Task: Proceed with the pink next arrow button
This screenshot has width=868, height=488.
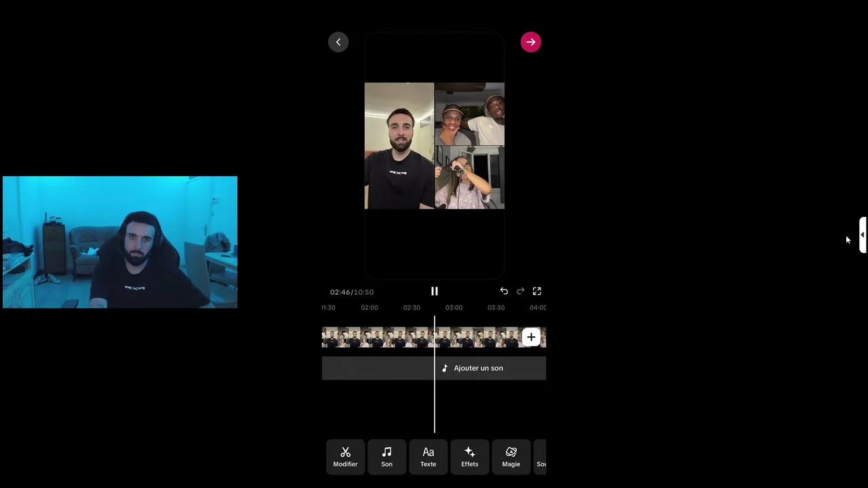Action: point(530,42)
